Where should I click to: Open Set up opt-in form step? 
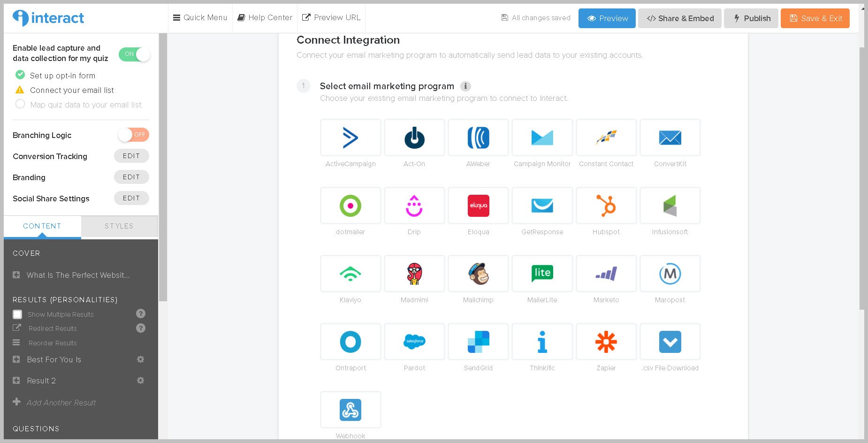tap(62, 76)
